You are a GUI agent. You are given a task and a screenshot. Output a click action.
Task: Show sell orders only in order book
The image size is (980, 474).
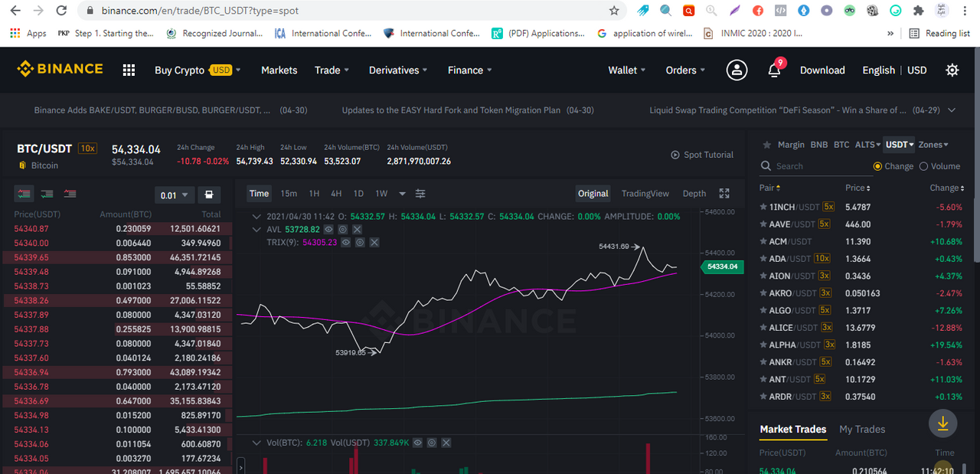click(70, 194)
